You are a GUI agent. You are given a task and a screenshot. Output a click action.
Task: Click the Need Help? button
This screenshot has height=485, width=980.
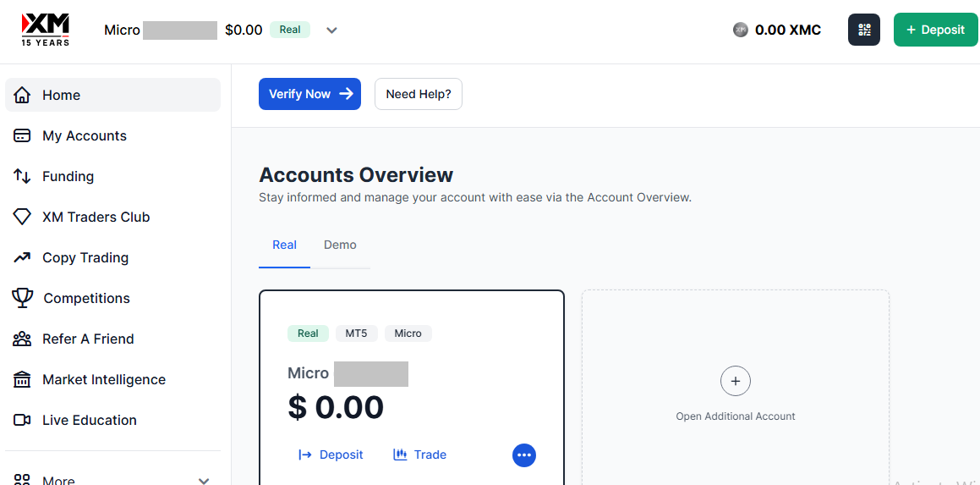pyautogui.click(x=418, y=94)
